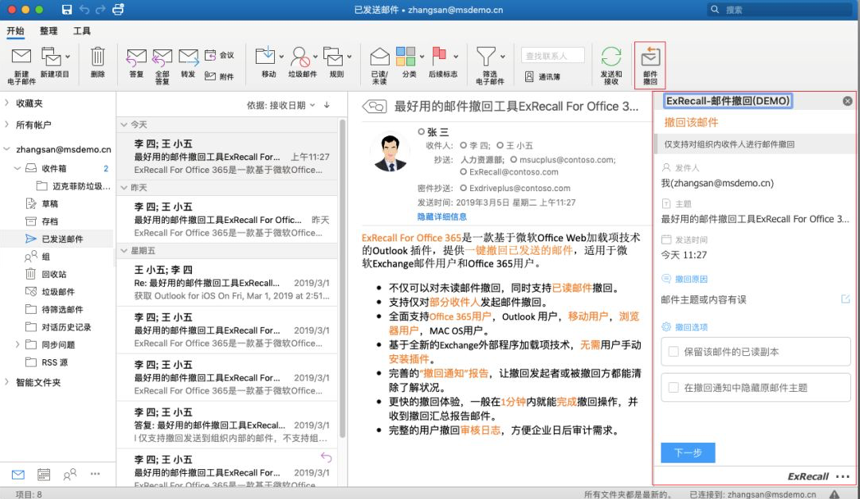Viewport: 860px width, 499px height.
Task: Check 在撤回通知中隐藏原邮件主题 option
Action: (674, 388)
